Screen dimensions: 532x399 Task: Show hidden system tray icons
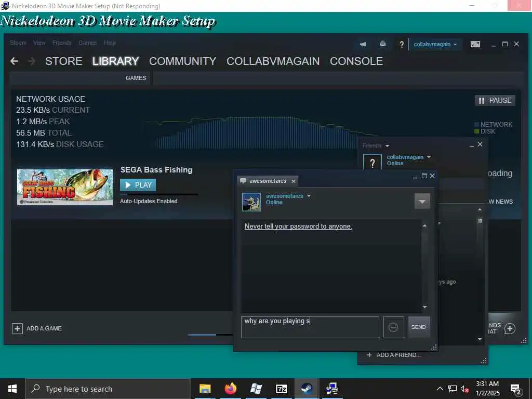tap(440, 389)
